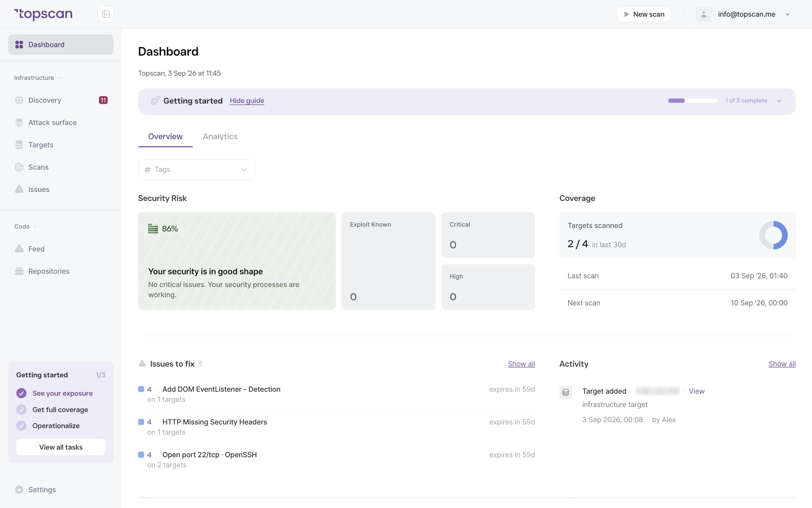This screenshot has width=812, height=508.
Task: Click the Repositories stack icon
Action: pos(19,271)
